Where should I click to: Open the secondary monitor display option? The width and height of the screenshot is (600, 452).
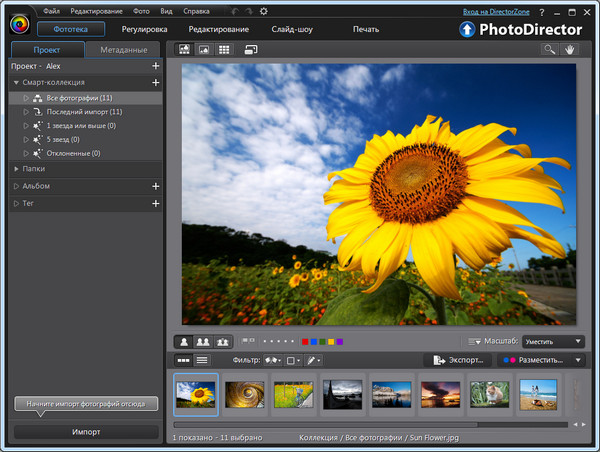[x=250, y=49]
